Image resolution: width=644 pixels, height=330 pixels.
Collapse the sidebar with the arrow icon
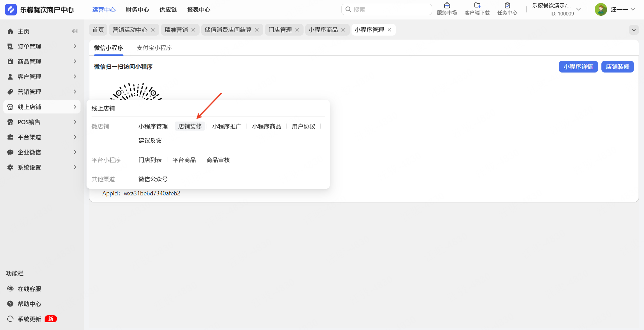(x=75, y=31)
